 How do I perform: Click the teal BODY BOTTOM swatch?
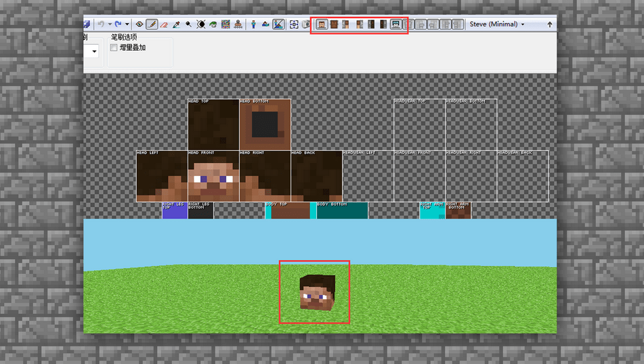pyautogui.click(x=343, y=210)
